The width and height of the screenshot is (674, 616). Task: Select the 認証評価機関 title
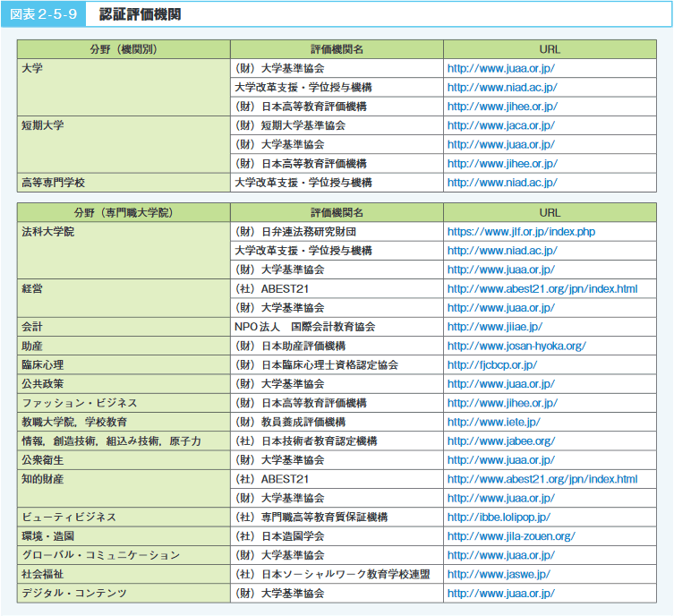(x=141, y=14)
